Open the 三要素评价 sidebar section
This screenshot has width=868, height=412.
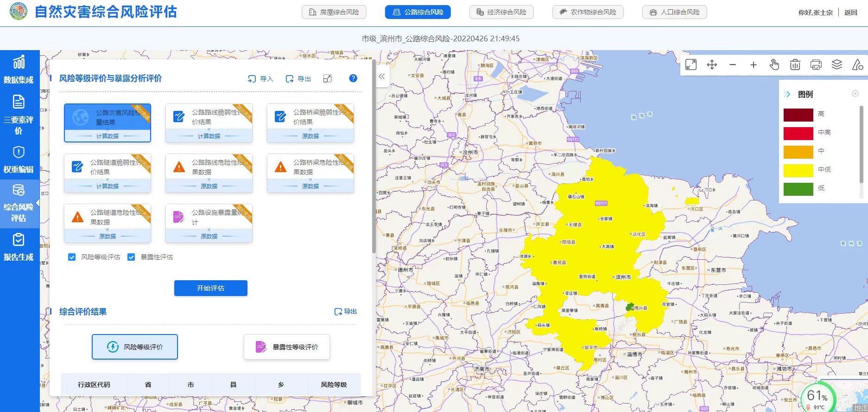(x=19, y=115)
